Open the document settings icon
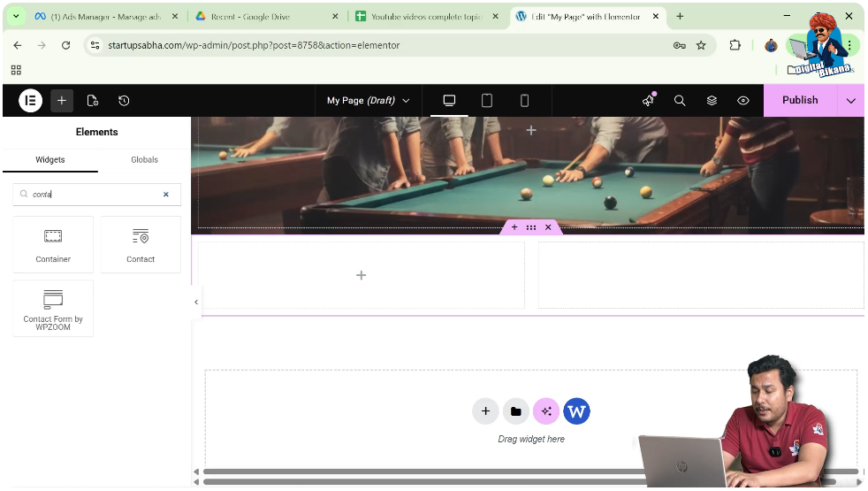The width and height of the screenshot is (868, 491). (93, 101)
